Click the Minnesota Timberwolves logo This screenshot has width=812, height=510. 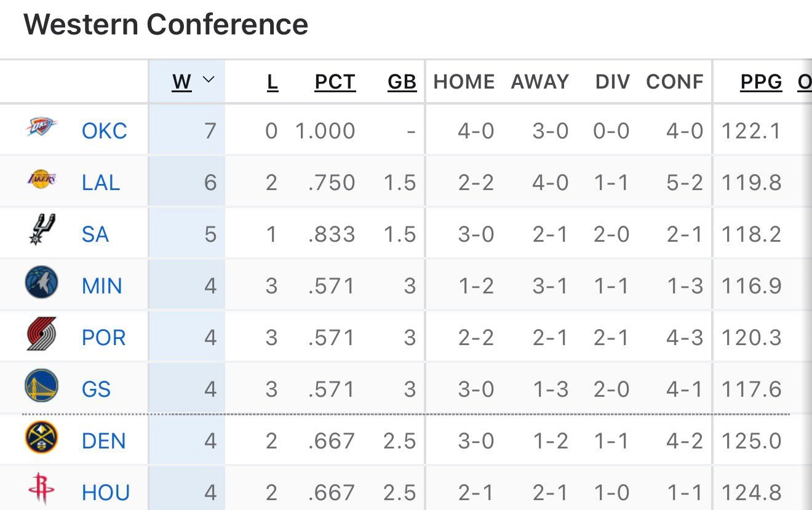click(x=41, y=283)
